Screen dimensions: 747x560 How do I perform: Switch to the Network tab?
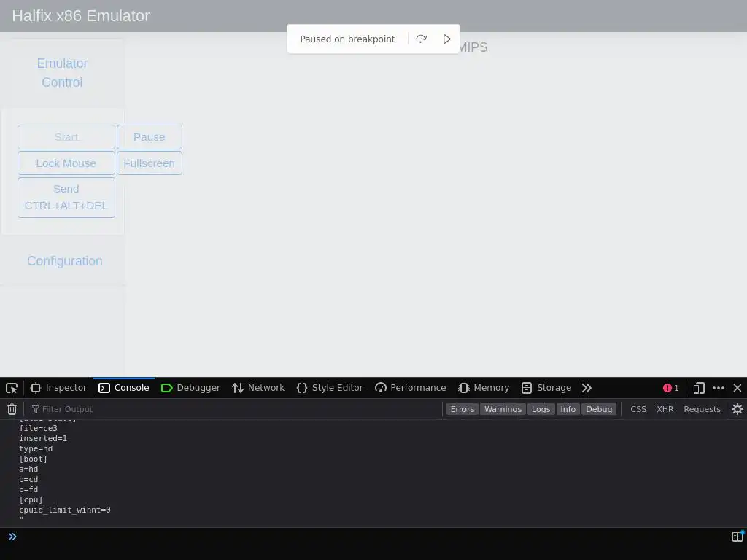[258, 388]
